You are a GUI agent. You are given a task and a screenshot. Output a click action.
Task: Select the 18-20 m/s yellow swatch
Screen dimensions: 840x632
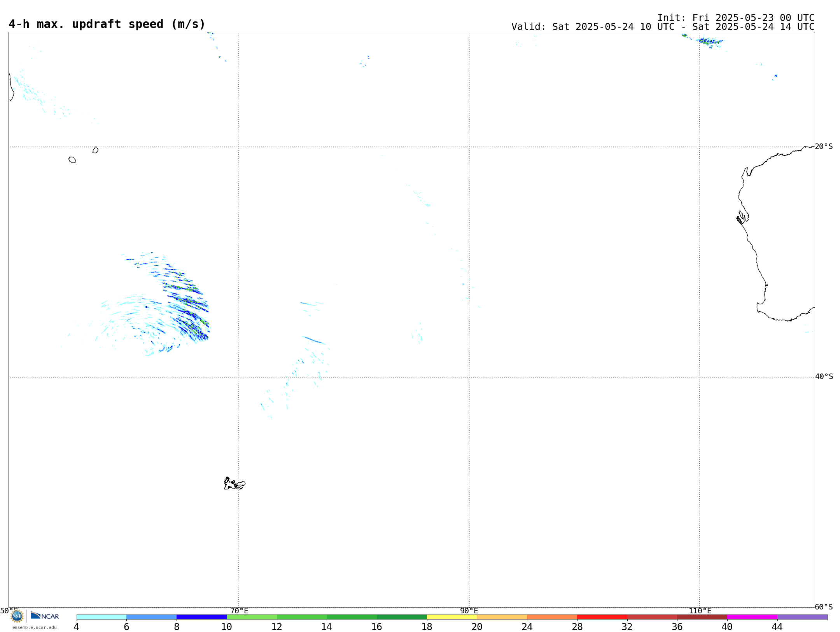(452, 617)
